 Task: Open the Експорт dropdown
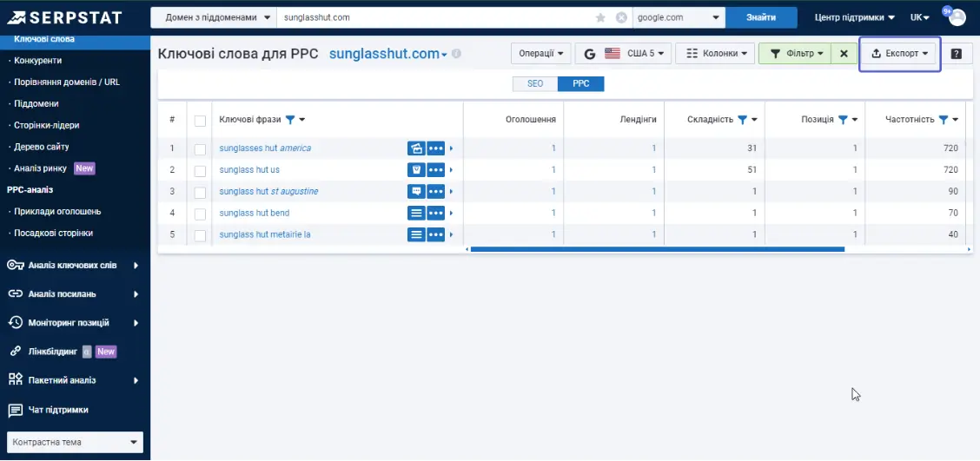tap(900, 54)
